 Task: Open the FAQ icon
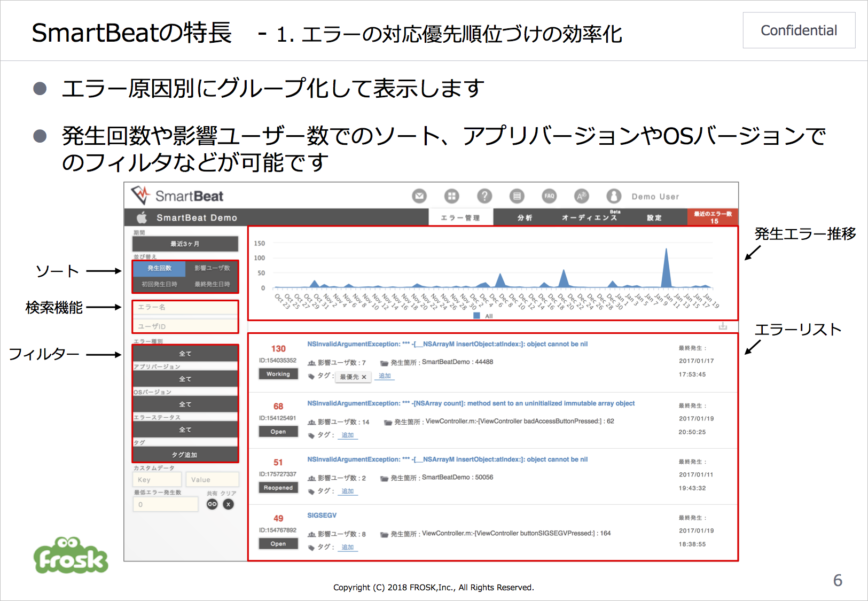coord(549,196)
